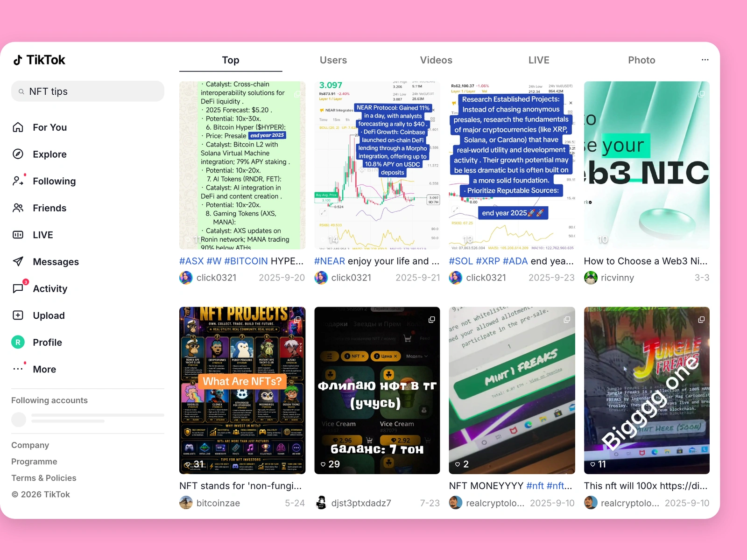747x560 pixels.
Task: Click the © 2026 TikTok text
Action: [41, 494]
